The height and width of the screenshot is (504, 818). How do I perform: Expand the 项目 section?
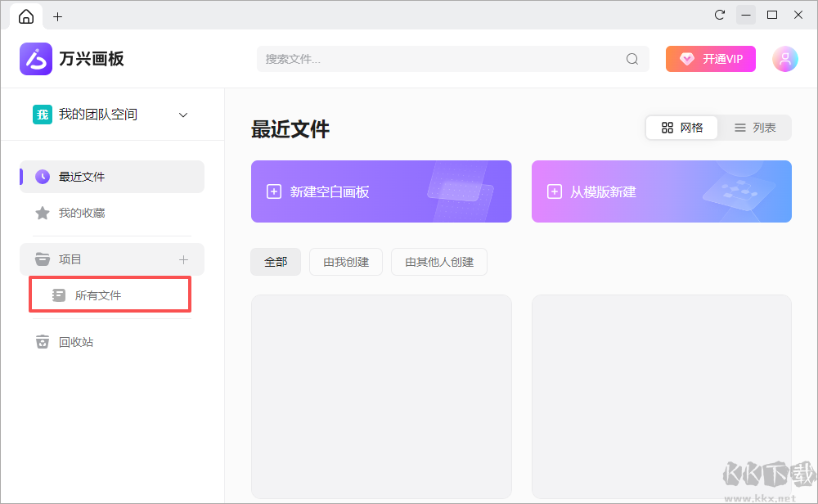coord(68,259)
